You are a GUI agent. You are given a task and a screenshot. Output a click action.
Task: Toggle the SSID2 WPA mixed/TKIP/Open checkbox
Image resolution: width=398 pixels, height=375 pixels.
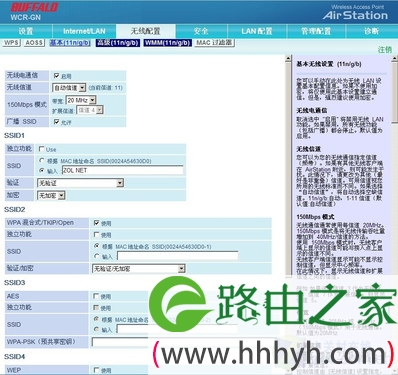click(x=96, y=223)
